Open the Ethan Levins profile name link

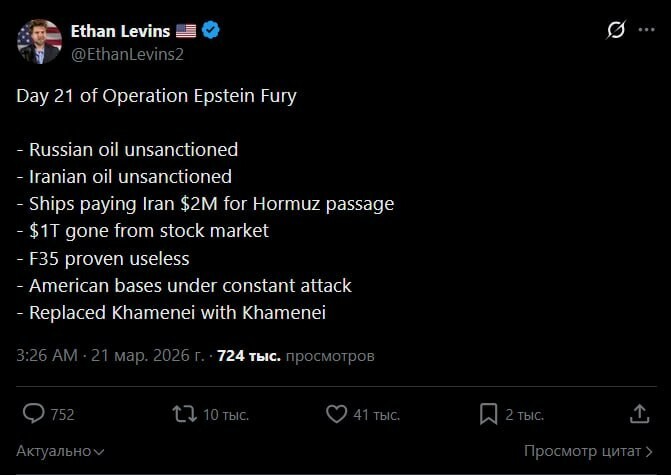click(122, 30)
